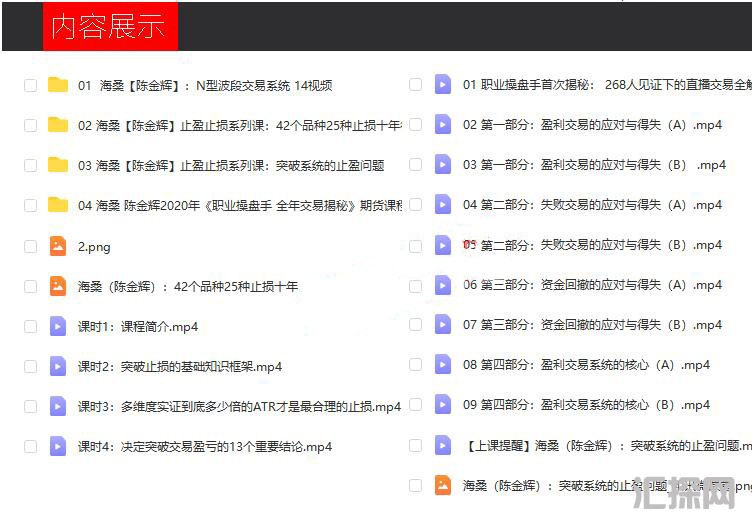Click video icon for 02 第一部分 盈利交易（A）
Screen dimensions: 755x517
tap(443, 125)
